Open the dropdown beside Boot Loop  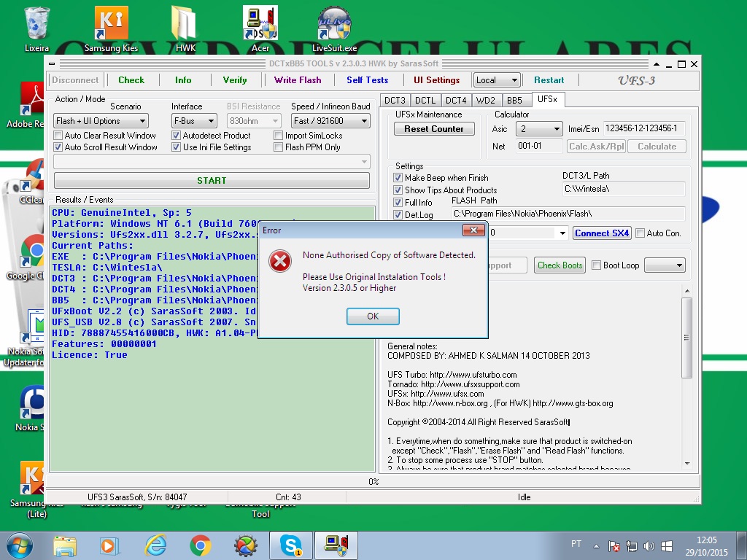(x=665, y=265)
